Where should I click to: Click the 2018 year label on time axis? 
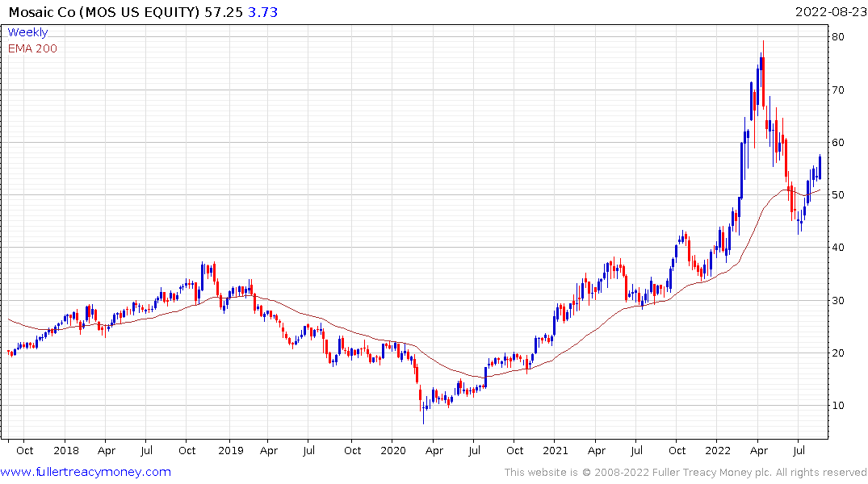[66, 450]
